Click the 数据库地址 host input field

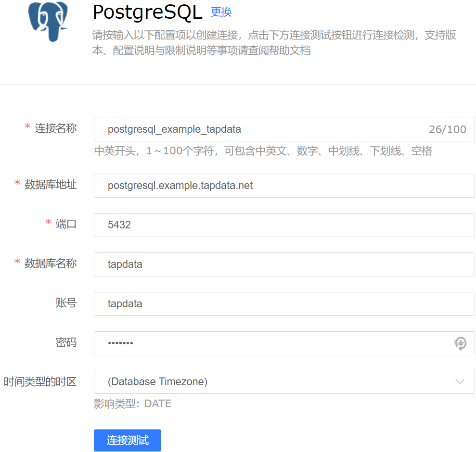coord(284,186)
